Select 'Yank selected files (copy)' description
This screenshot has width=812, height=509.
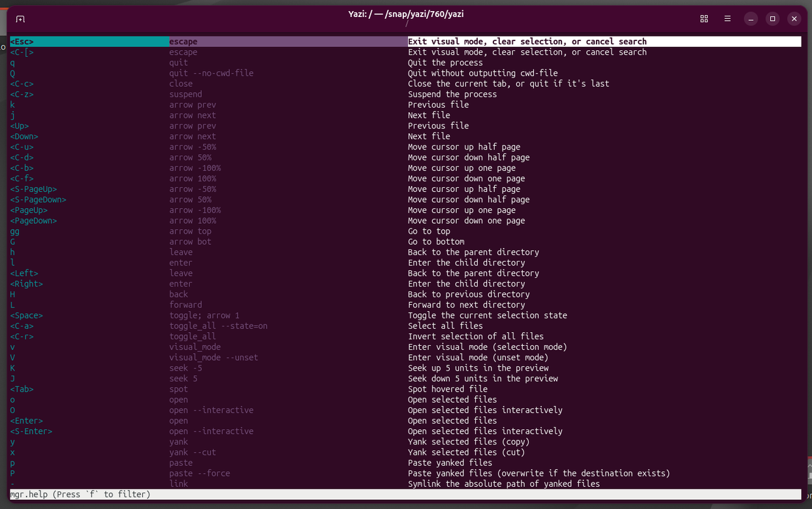(469, 442)
